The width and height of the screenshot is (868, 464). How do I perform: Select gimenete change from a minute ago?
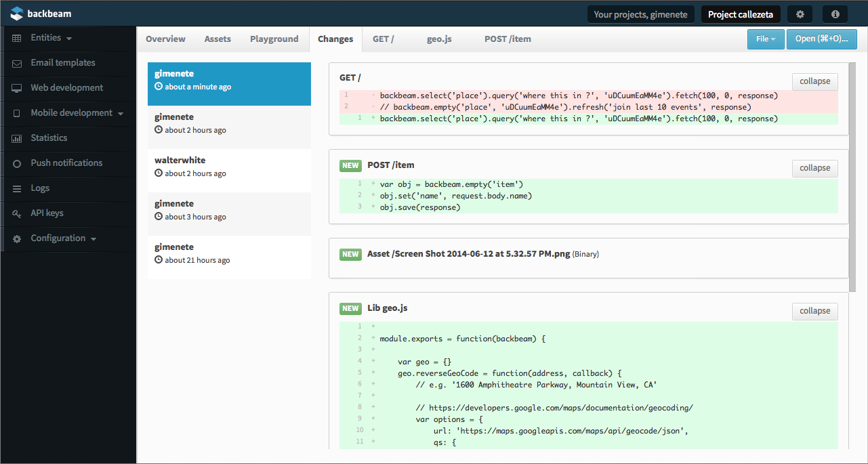229,84
